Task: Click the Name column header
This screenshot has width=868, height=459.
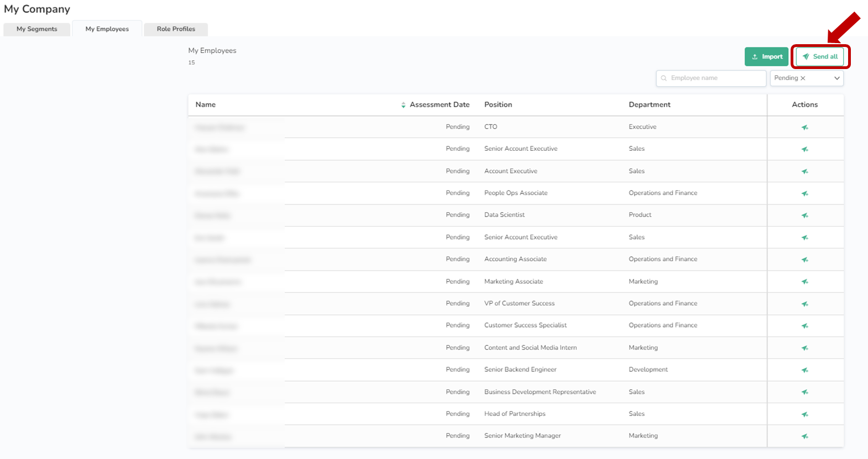Action: pyautogui.click(x=206, y=105)
